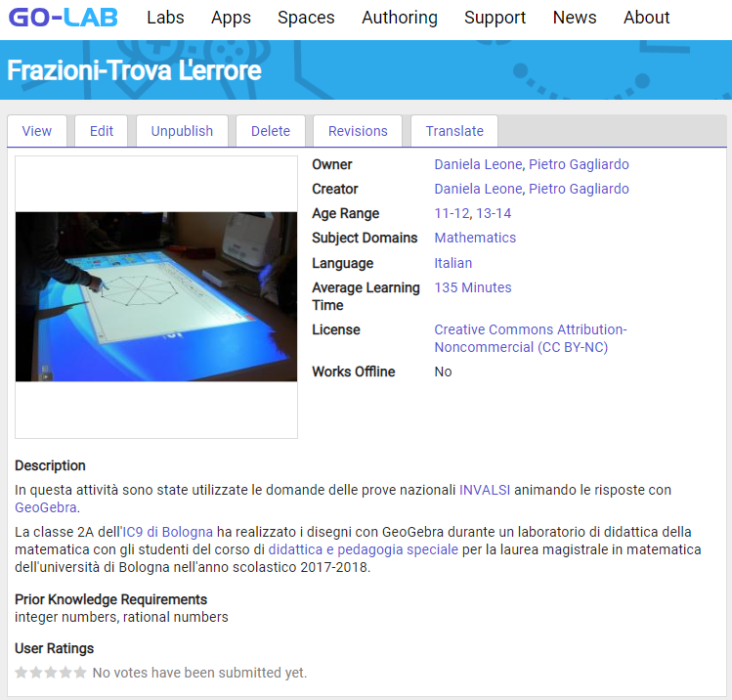Screen dimensions: 732x700
Task: Go to Spaces in navigation
Action: (x=306, y=18)
